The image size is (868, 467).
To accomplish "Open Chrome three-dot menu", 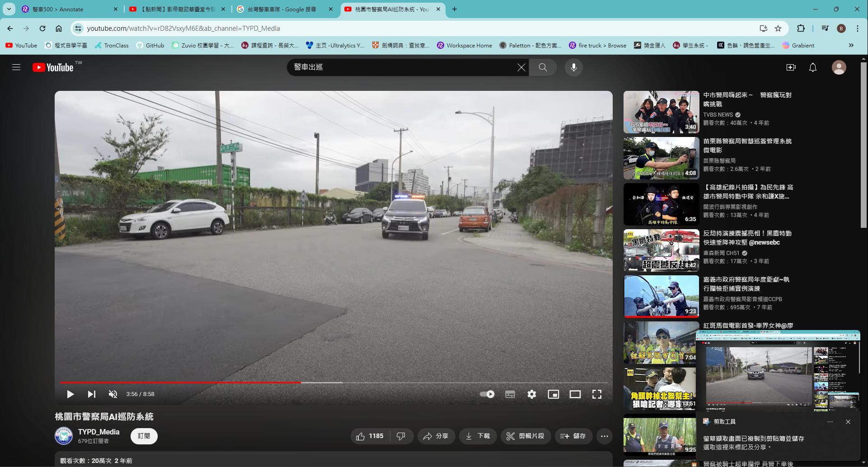I will [x=858, y=28].
